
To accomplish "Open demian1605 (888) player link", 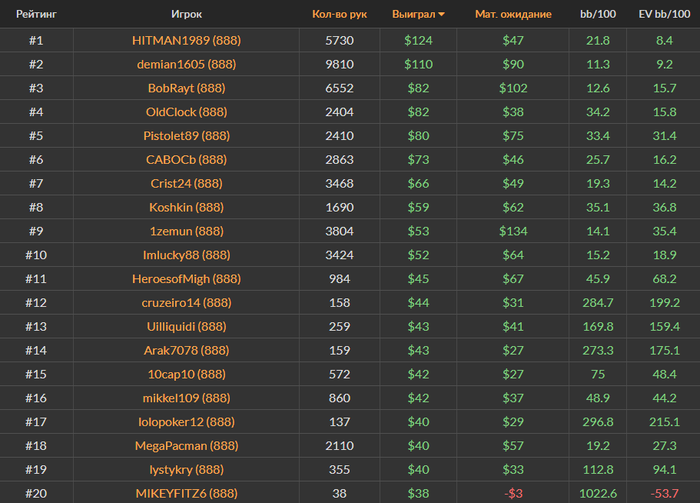I will click(186, 64).
